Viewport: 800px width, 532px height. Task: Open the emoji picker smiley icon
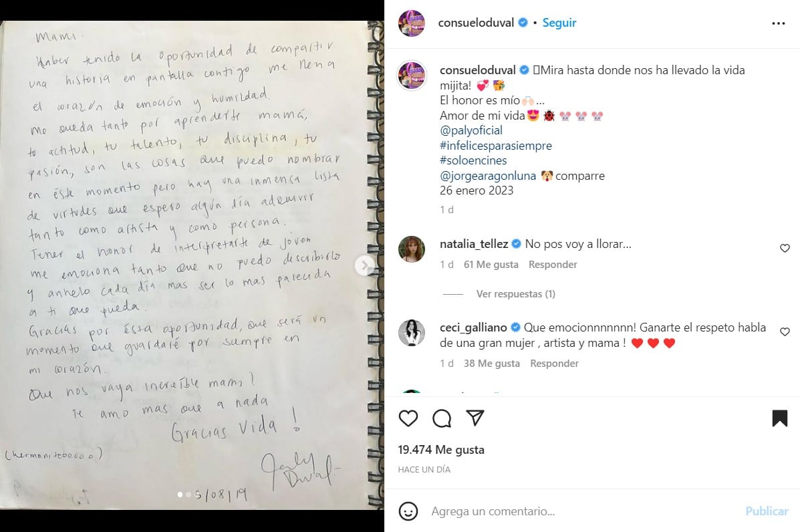coord(408,511)
